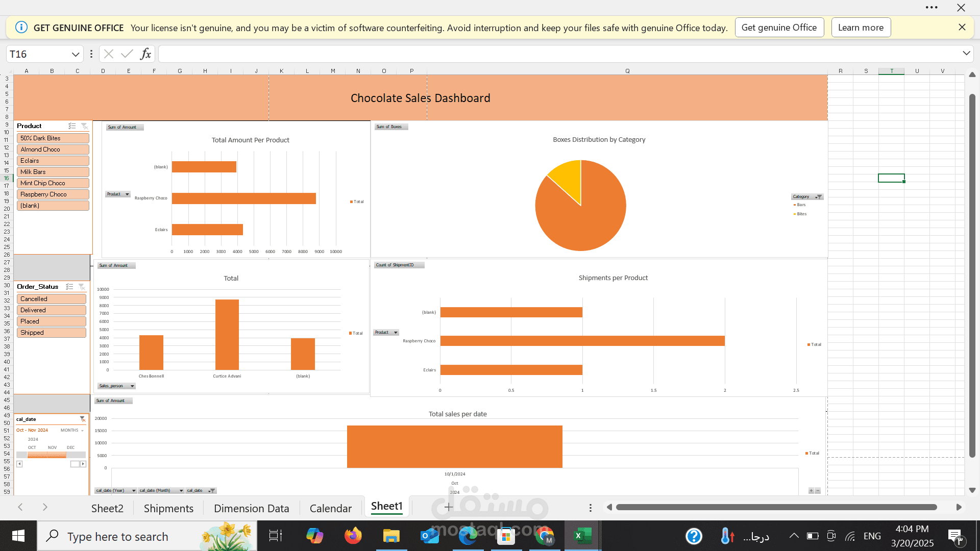Toggle the Placed order status slicer item

52,321
